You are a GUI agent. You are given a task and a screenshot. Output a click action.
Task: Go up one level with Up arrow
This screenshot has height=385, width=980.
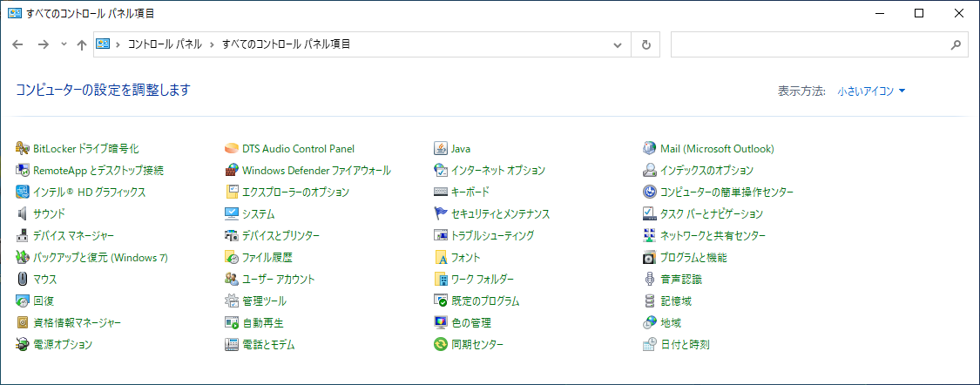click(81, 44)
